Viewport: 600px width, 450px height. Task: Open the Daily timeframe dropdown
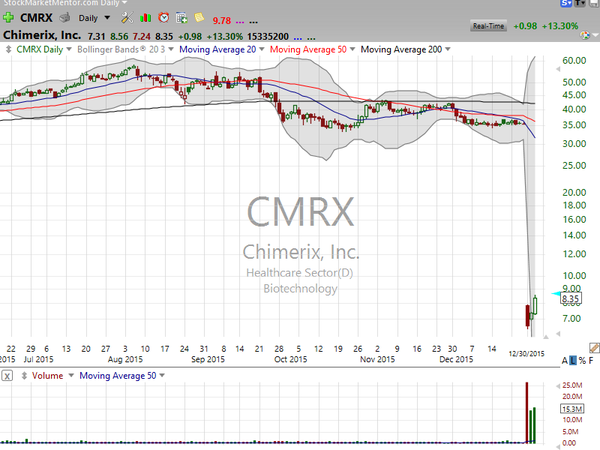click(x=107, y=18)
